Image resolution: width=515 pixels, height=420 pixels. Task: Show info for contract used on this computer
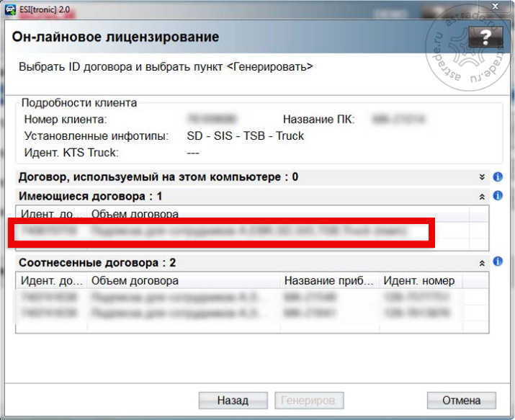[498, 177]
